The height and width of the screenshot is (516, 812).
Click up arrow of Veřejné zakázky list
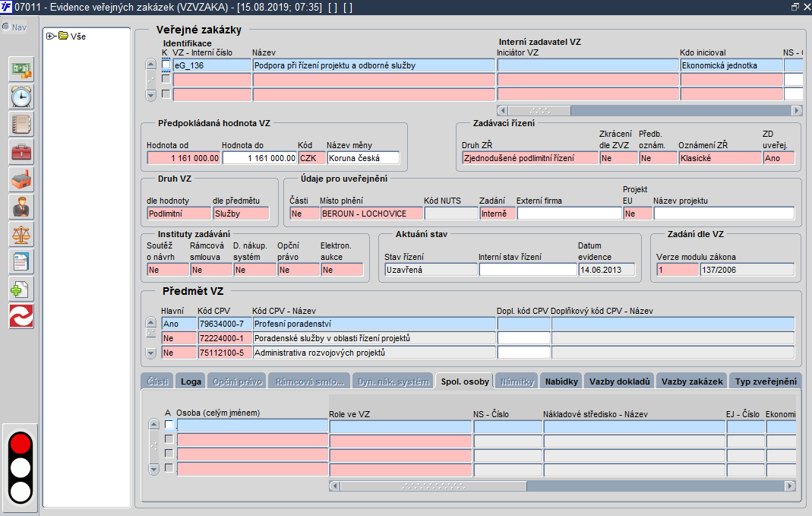[x=150, y=65]
